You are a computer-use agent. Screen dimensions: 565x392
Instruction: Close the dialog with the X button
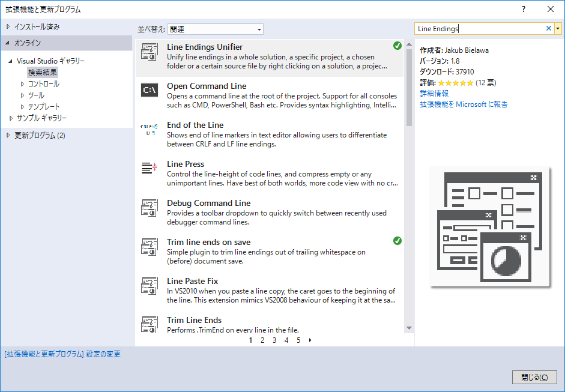(551, 9)
